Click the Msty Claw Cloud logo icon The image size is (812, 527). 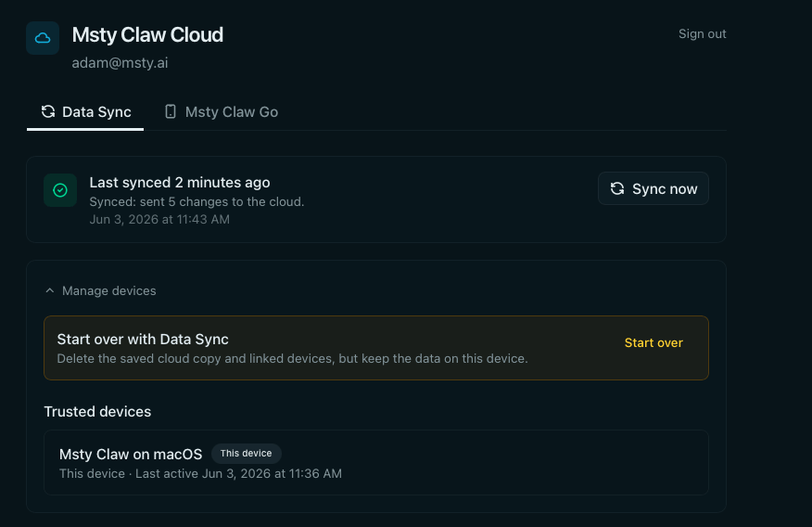click(43, 38)
